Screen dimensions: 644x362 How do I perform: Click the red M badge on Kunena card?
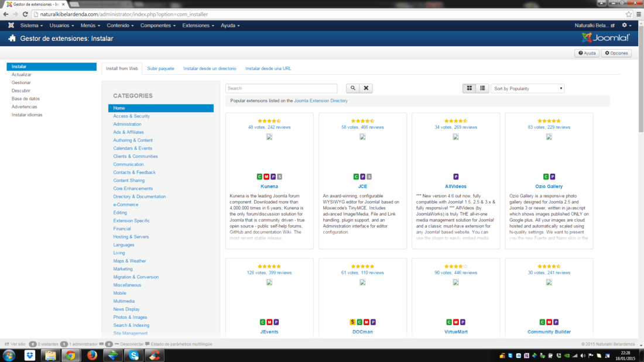tap(266, 177)
